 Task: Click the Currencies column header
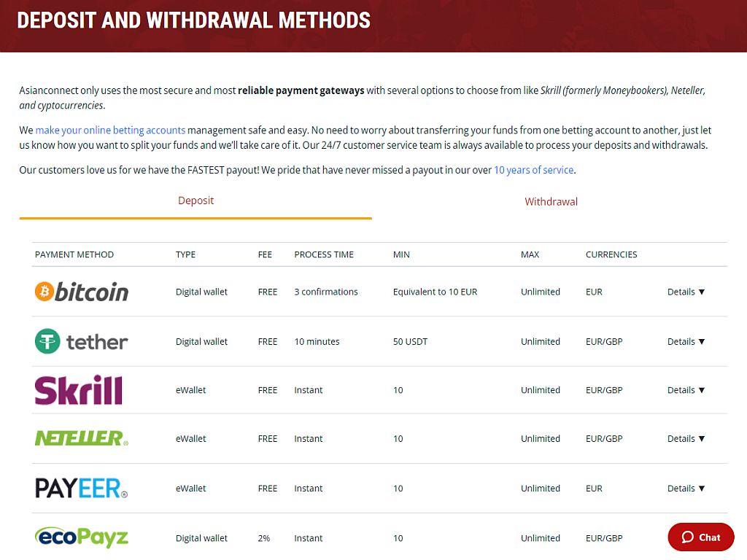tap(611, 254)
